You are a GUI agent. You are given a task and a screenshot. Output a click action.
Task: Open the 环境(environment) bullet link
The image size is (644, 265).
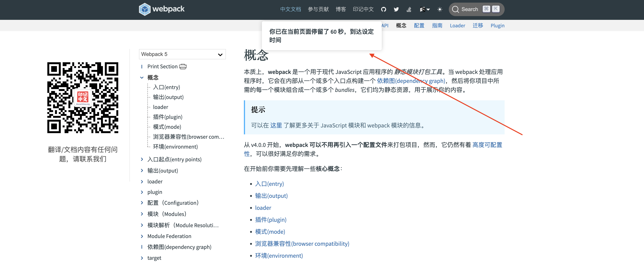[x=279, y=256]
